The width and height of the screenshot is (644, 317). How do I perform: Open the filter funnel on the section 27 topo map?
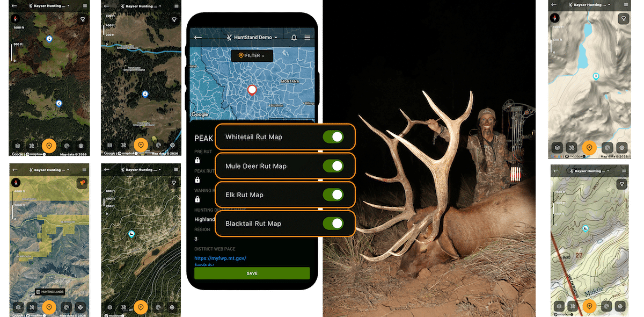pos(623,184)
